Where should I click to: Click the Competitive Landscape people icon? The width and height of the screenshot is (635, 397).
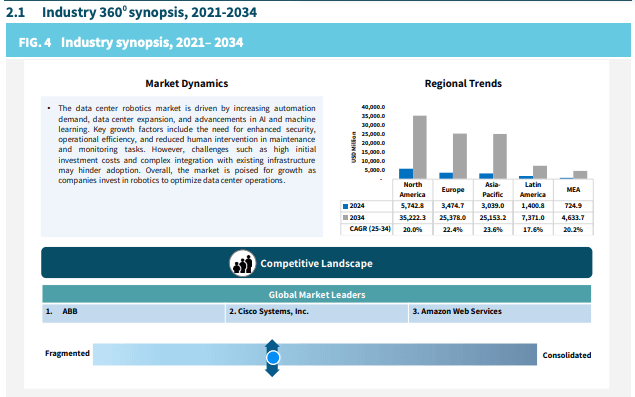pyautogui.click(x=242, y=263)
